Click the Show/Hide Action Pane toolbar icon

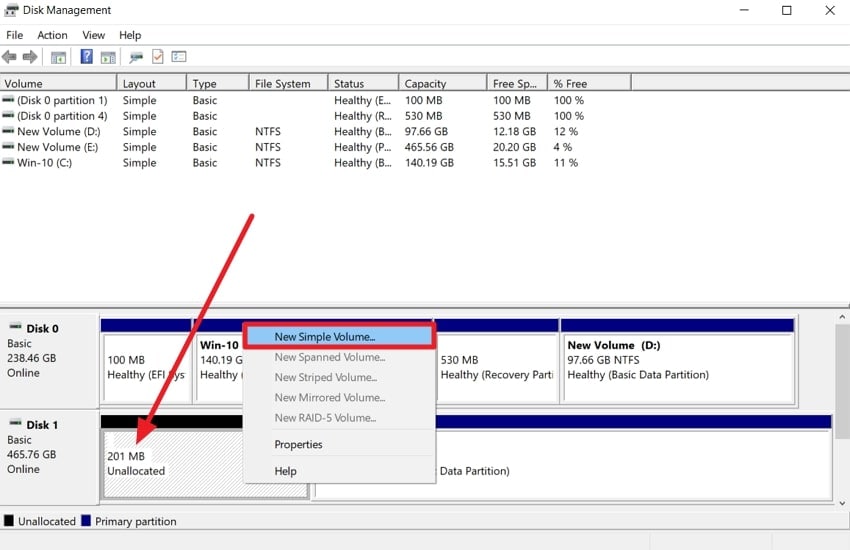point(108,57)
